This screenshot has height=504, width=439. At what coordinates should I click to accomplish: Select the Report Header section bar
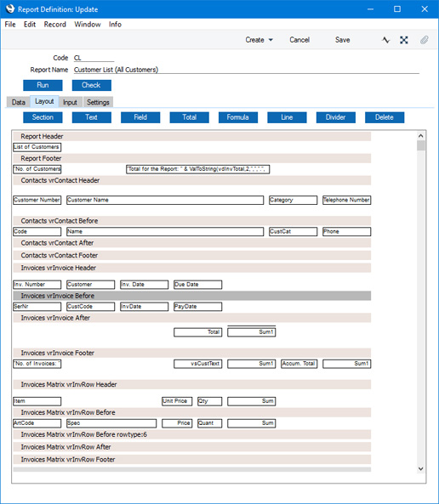coord(191,136)
